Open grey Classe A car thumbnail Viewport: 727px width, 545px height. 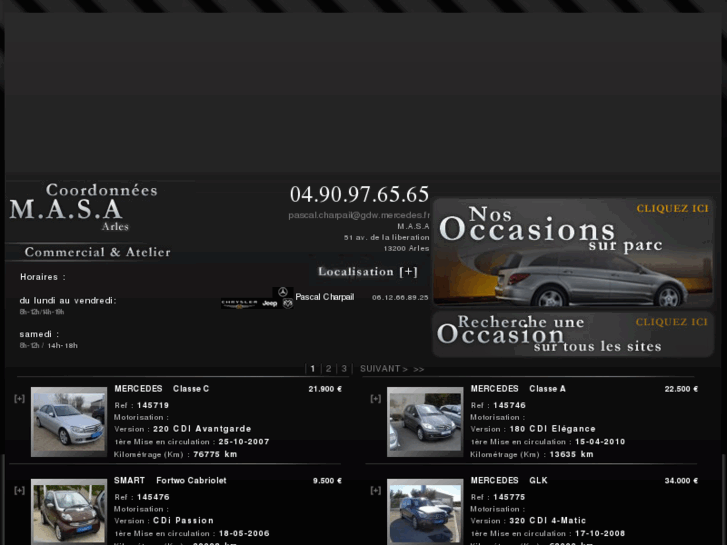tap(425, 422)
